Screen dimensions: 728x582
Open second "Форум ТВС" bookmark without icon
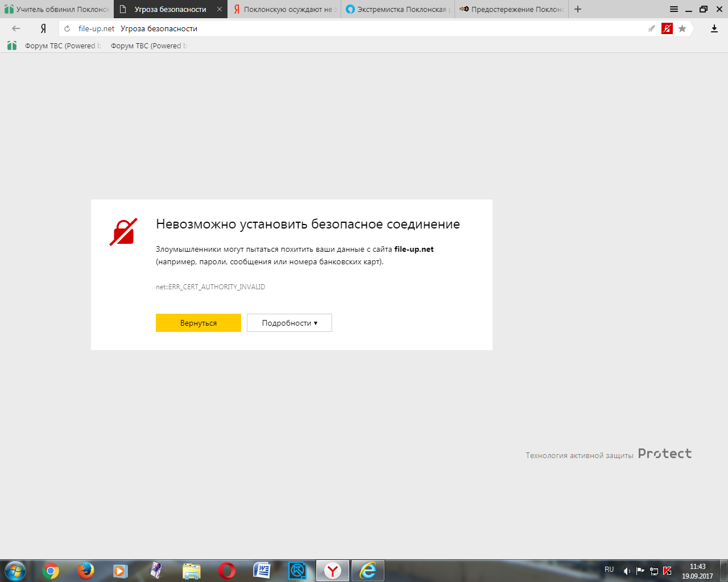[148, 45]
